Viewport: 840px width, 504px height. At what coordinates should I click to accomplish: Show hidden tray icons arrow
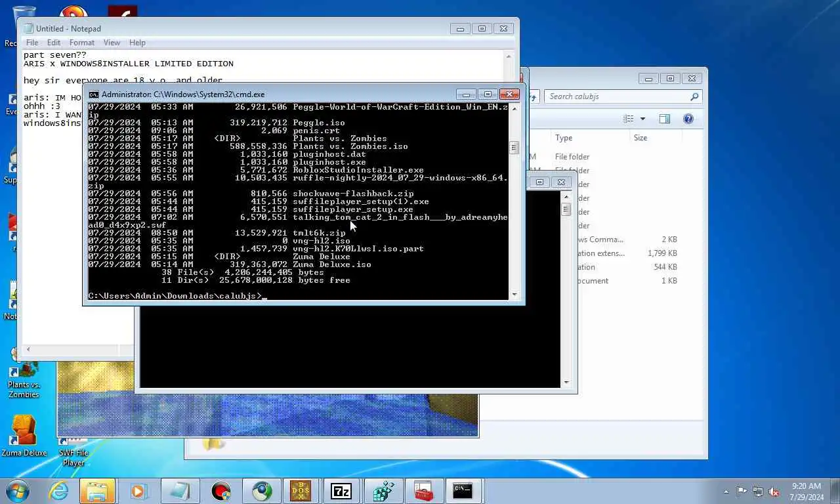[x=726, y=492]
